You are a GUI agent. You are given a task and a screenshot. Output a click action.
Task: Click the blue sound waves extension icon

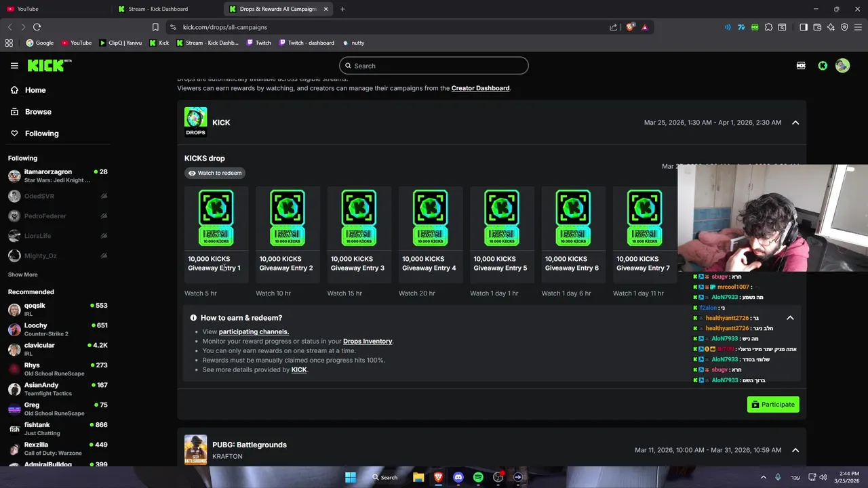click(x=728, y=27)
